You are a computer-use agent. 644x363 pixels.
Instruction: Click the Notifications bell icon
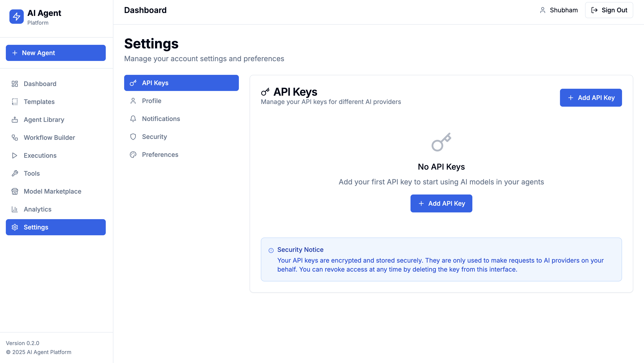click(x=133, y=119)
